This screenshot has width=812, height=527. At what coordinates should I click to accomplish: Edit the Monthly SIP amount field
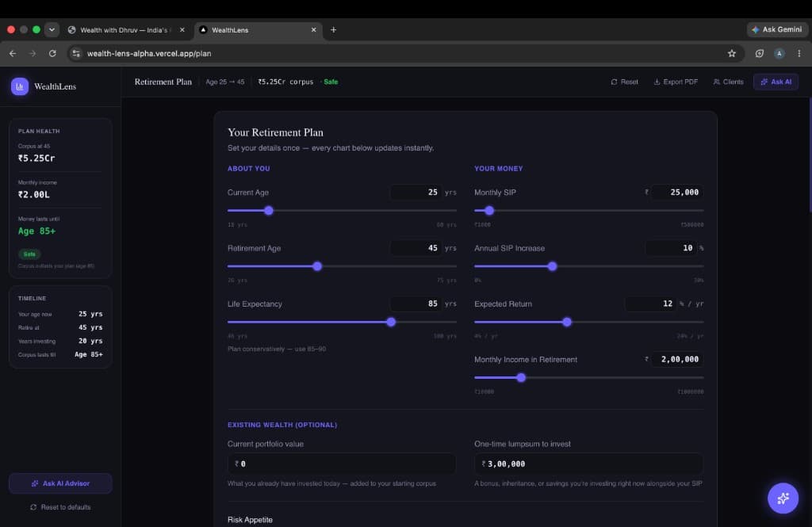(x=677, y=192)
